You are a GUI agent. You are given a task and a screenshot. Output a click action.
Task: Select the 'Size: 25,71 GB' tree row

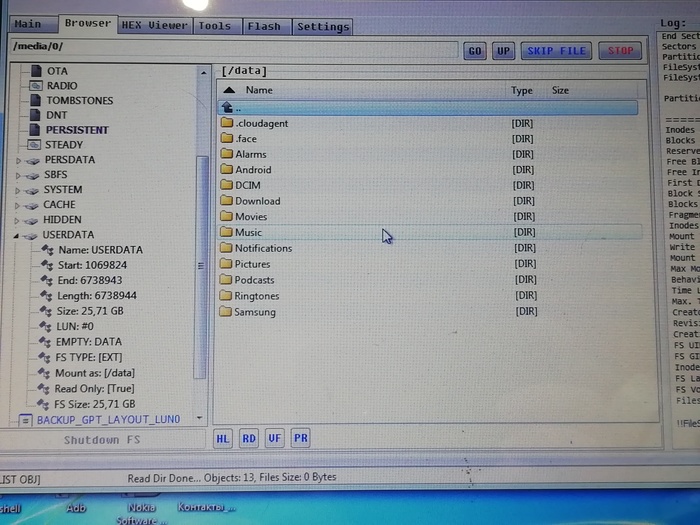pos(90,311)
